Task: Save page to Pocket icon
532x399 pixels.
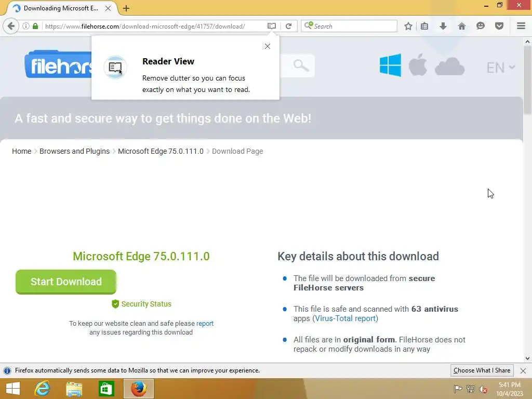Action: [499, 26]
